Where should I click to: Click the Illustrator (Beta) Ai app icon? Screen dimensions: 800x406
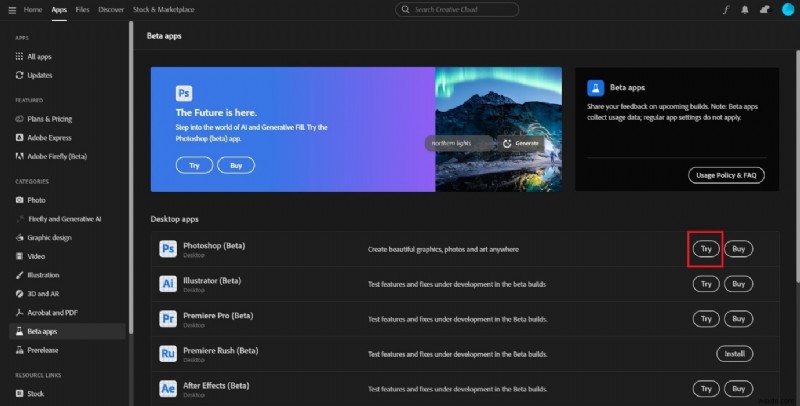coord(168,284)
